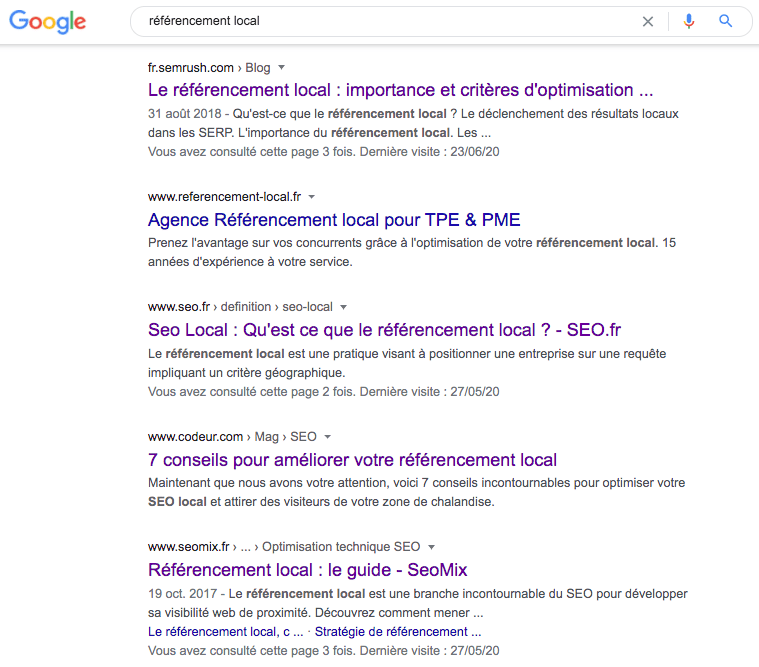Viewport: 759px width, 667px height.
Task: Click '31 août 2018' date in semrush snippet
Action: 184,114
